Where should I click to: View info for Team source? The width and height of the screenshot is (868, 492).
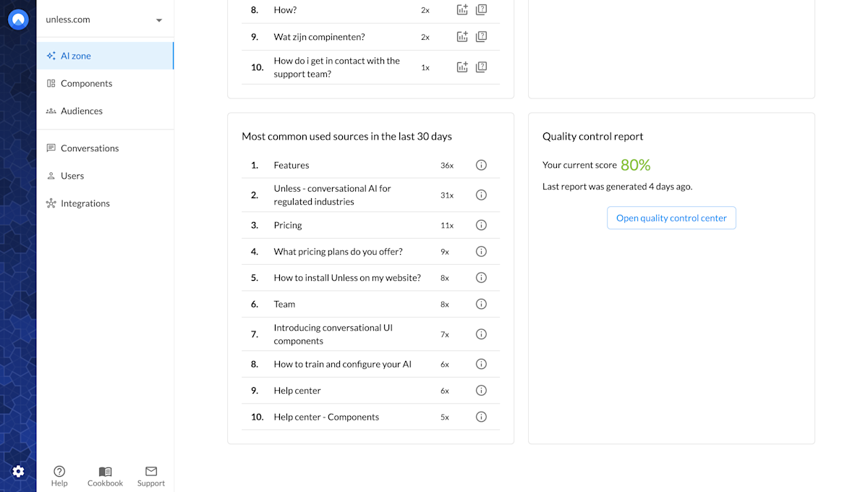coord(481,304)
